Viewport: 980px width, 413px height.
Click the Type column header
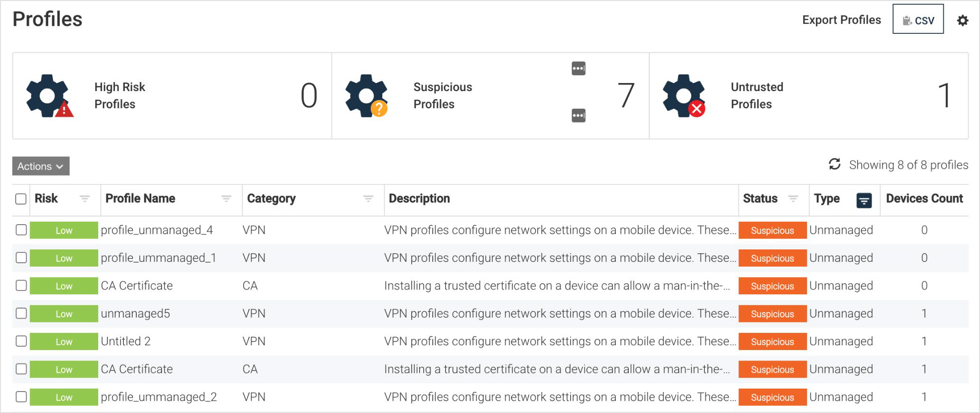click(827, 198)
